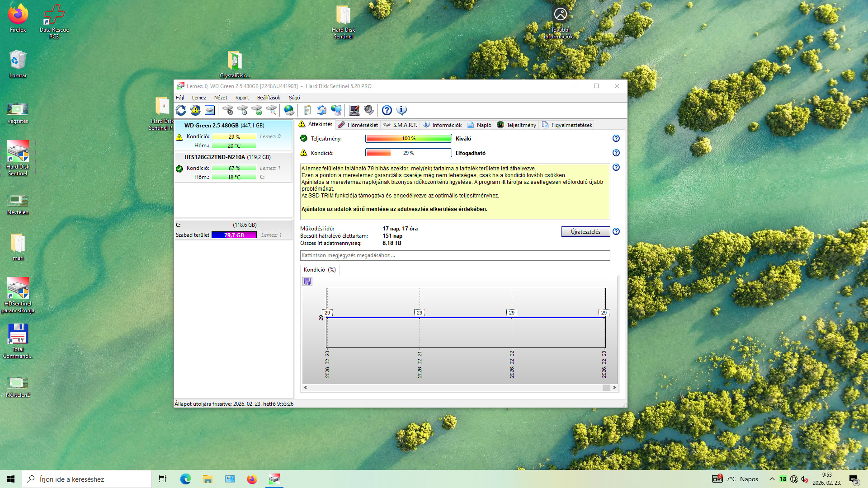Click the disk with green check icon
Screen dimensions: 868x488
pos(257,110)
